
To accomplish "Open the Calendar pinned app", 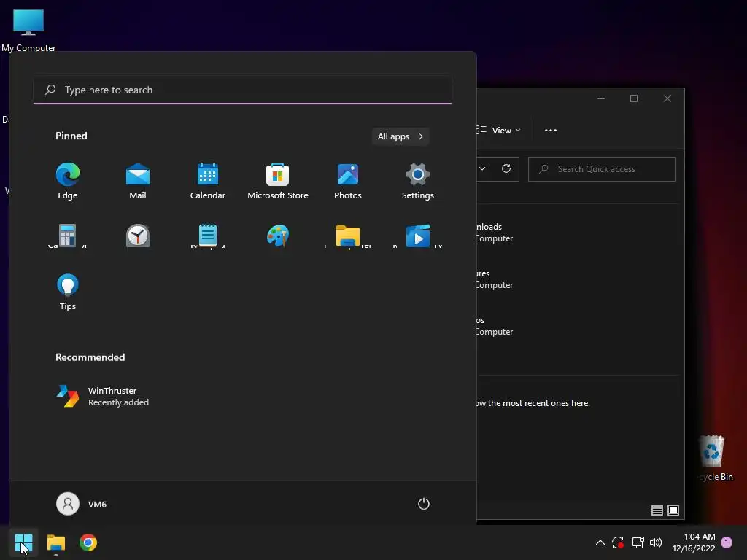I will pyautogui.click(x=208, y=181).
